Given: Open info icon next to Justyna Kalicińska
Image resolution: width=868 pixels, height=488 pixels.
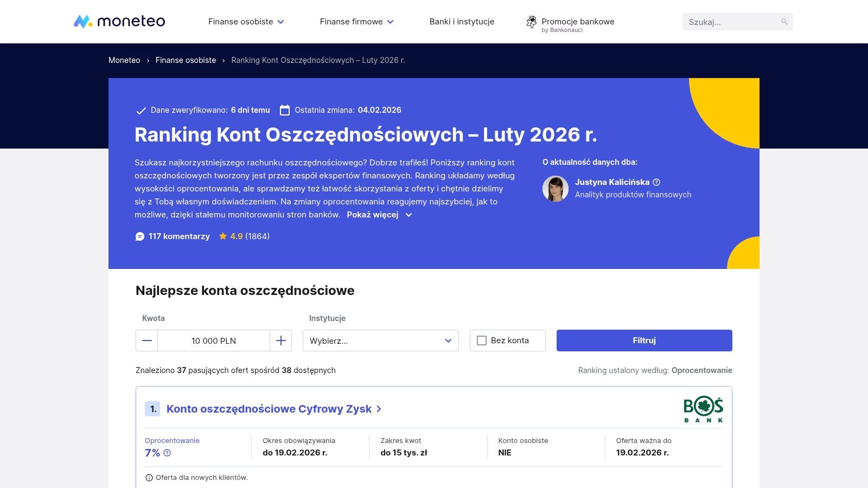Looking at the screenshot, I should click(x=656, y=182).
